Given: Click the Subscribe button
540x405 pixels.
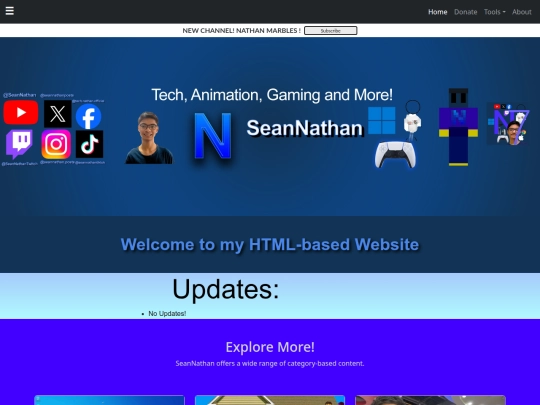Looking at the screenshot, I should coord(331,31).
